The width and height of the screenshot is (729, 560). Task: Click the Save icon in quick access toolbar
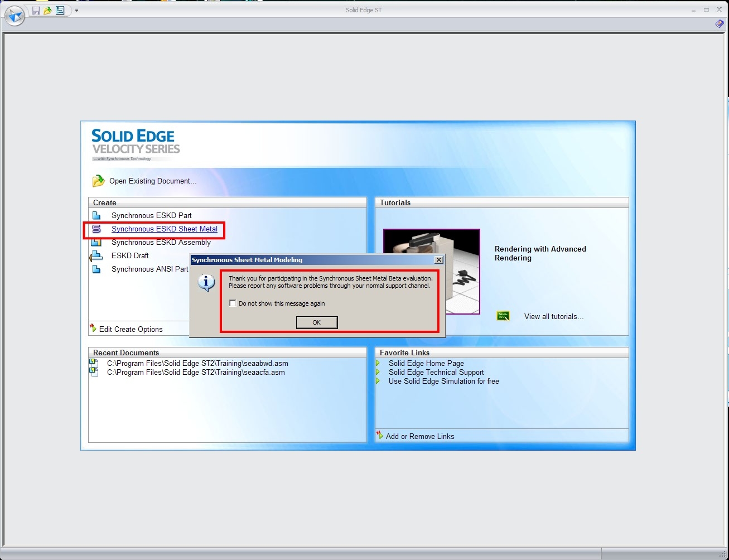tap(36, 11)
